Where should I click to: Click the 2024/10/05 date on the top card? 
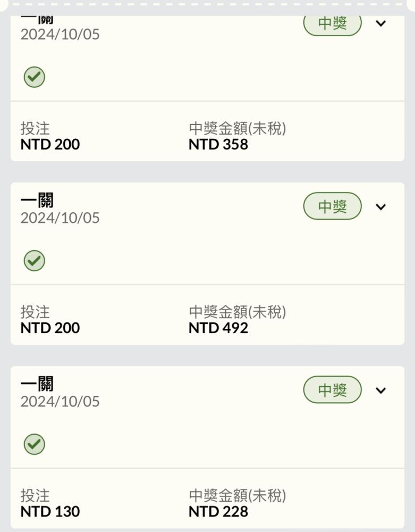pos(60,34)
